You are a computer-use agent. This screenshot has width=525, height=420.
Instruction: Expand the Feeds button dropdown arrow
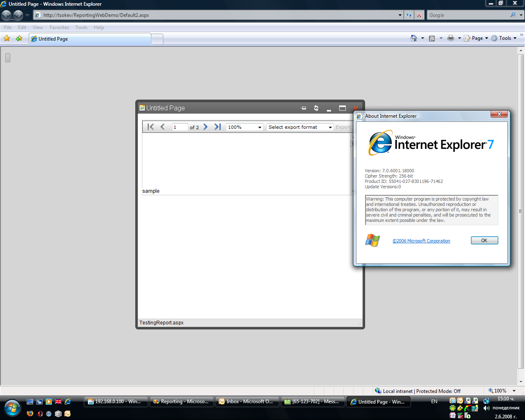point(441,38)
